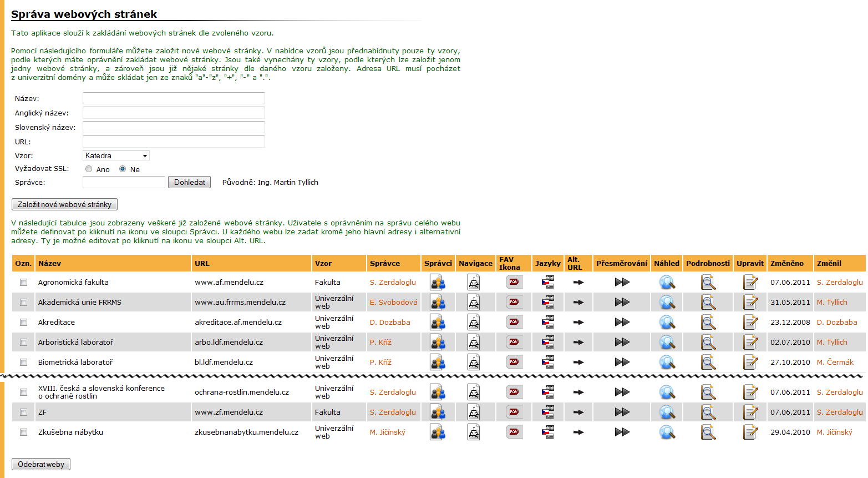Tick checkbox for Biometrická laboratoř
The height and width of the screenshot is (478, 868).
coord(23,363)
